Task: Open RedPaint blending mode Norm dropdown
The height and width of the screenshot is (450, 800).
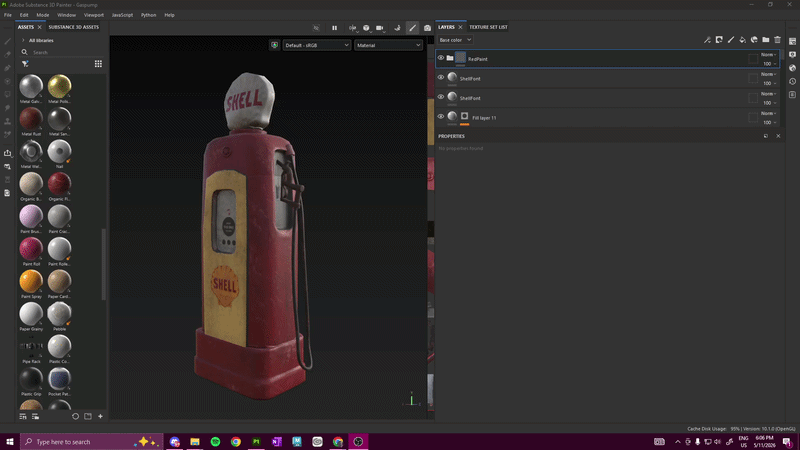Action: click(x=768, y=55)
